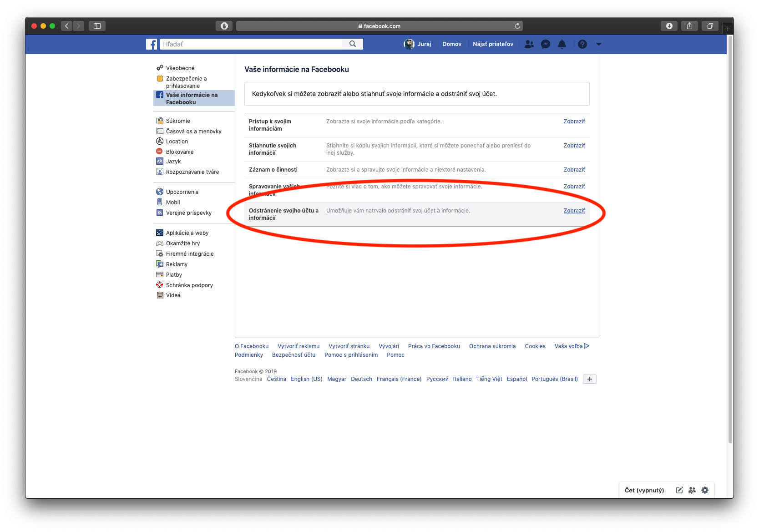Open Platby settings
The height and width of the screenshot is (532, 759).
coord(174,274)
